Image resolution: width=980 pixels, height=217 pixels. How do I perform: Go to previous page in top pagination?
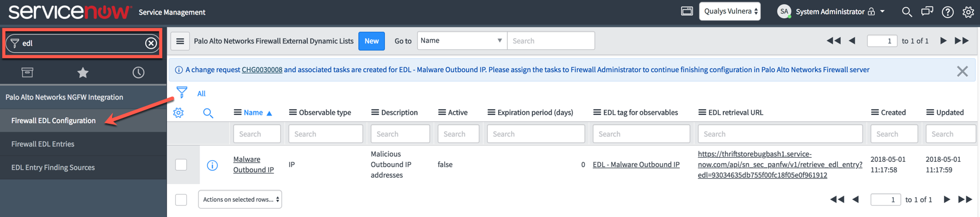pyautogui.click(x=852, y=40)
